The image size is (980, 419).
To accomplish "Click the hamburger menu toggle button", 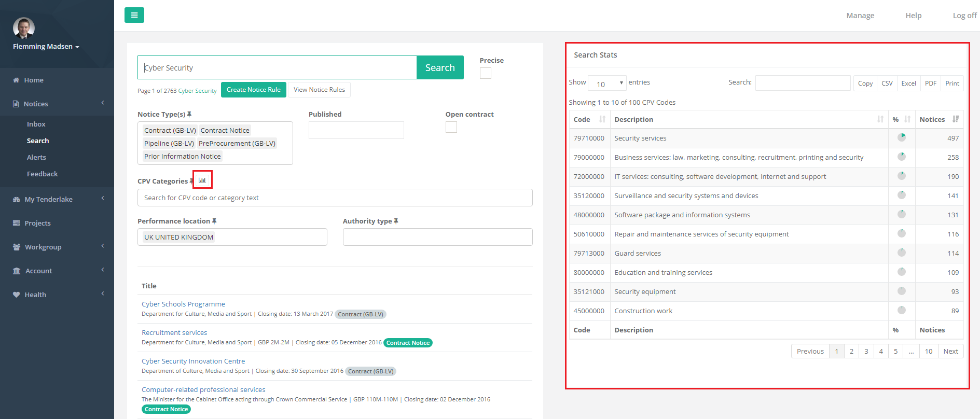I will [134, 15].
